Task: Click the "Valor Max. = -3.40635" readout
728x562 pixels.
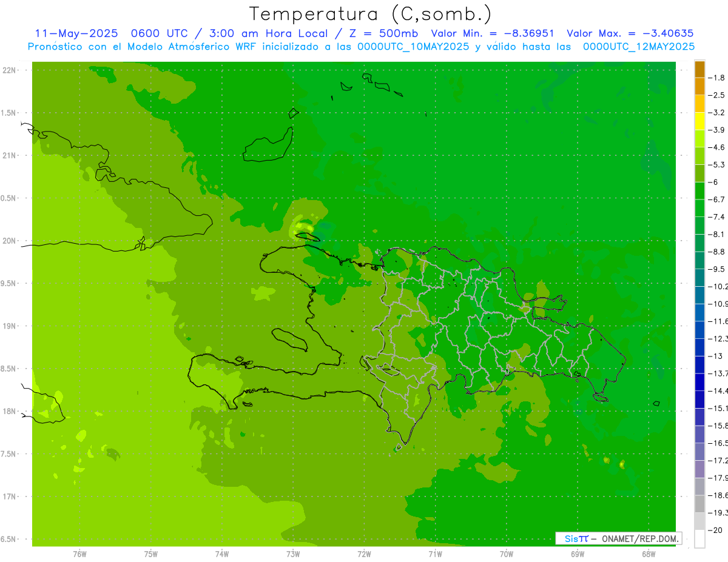Action: click(x=630, y=33)
